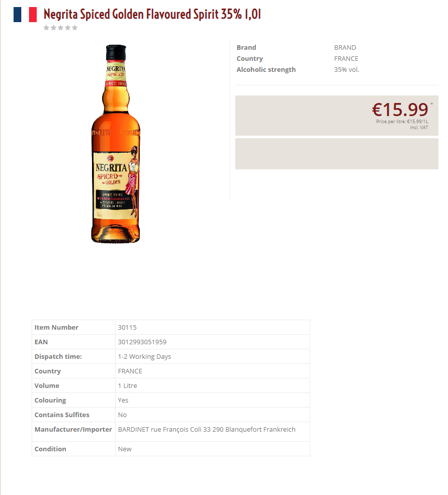Click the fifth rating star

point(74,28)
